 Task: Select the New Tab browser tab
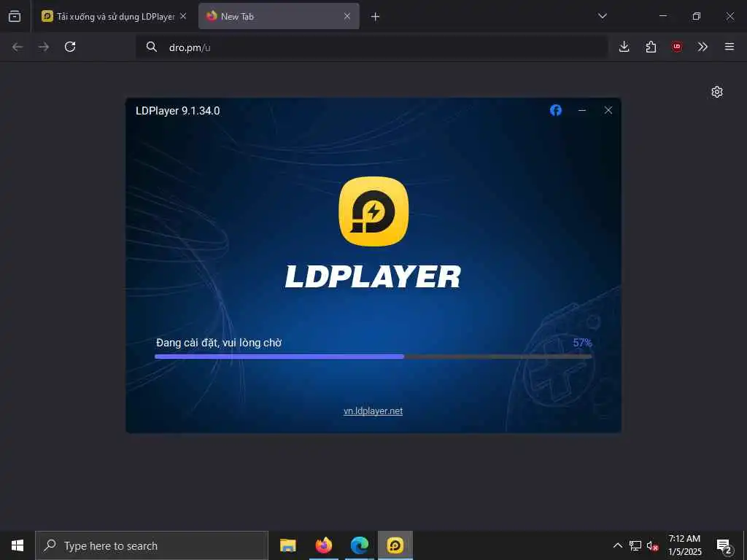pyautogui.click(x=279, y=16)
